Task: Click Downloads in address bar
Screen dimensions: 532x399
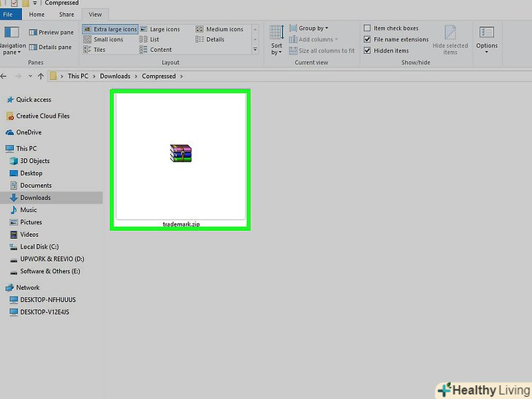Action: (x=115, y=76)
